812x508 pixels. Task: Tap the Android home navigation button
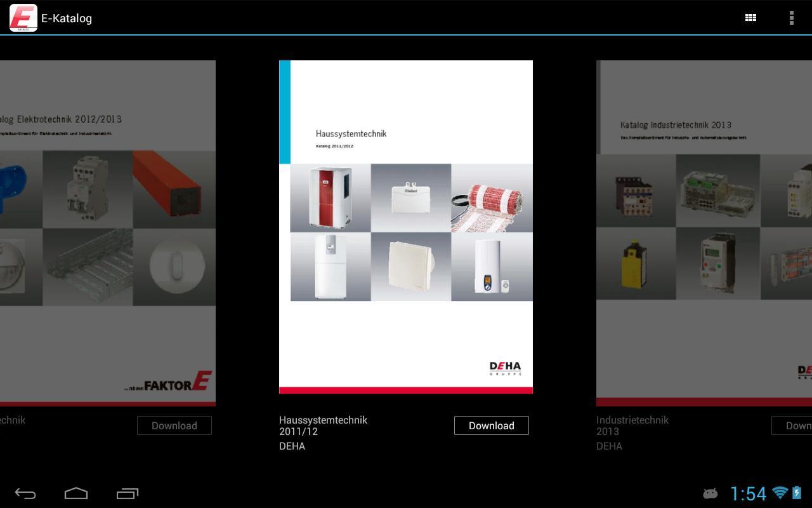point(76,493)
